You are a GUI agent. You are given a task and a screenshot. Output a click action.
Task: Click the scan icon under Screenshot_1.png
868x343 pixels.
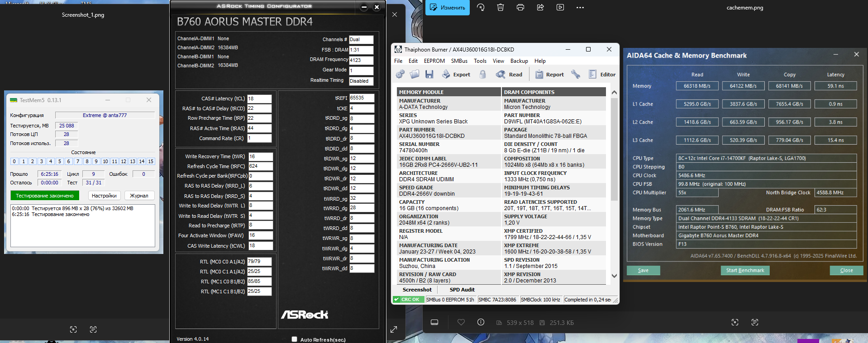(73, 329)
